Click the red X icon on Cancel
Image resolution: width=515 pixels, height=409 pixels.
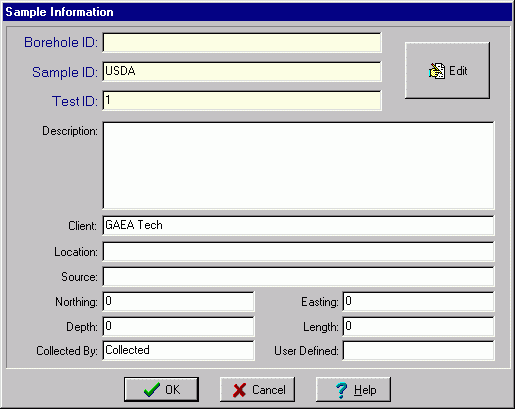click(240, 390)
